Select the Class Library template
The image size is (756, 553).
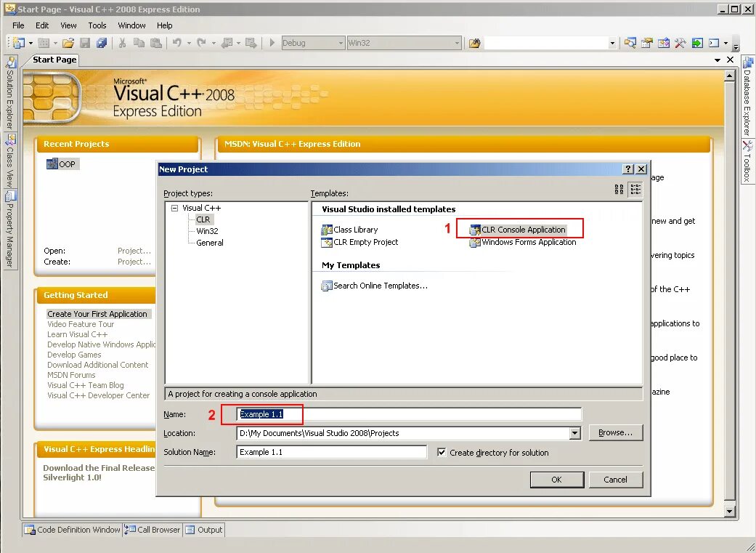pyautogui.click(x=349, y=230)
